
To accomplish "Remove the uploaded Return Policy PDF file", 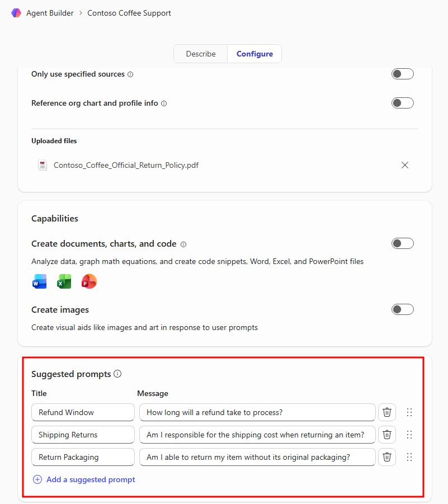I will click(x=405, y=165).
